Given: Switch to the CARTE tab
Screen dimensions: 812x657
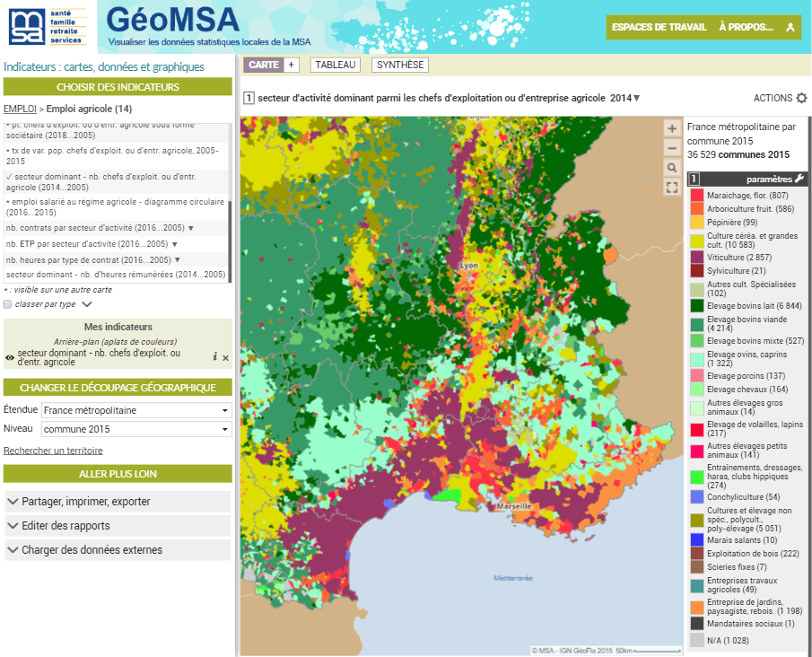Looking at the screenshot, I should pyautogui.click(x=264, y=65).
